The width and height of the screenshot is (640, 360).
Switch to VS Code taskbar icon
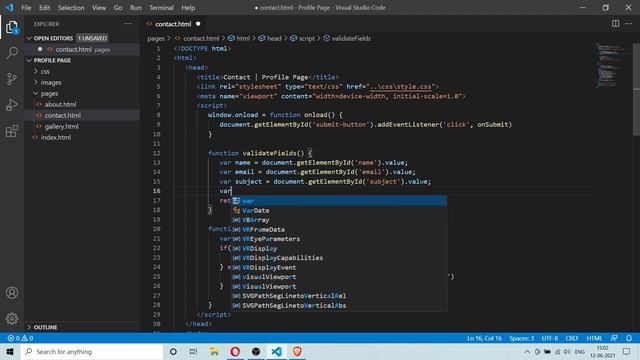276,351
